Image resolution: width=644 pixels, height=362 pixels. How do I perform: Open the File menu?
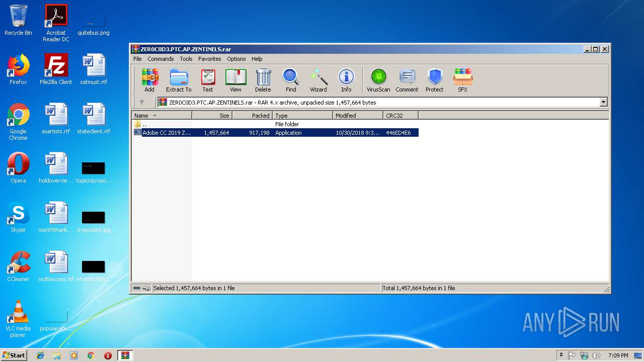(137, 59)
